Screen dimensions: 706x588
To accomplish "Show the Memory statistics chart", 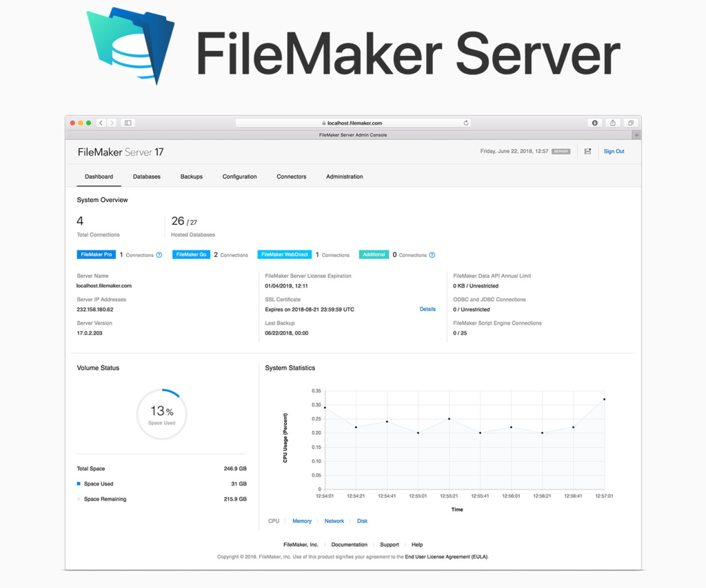I will coord(302,521).
